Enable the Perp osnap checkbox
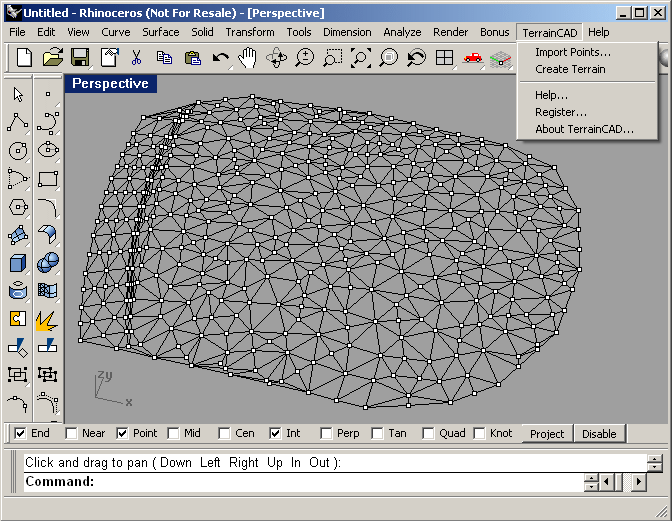 [326, 433]
